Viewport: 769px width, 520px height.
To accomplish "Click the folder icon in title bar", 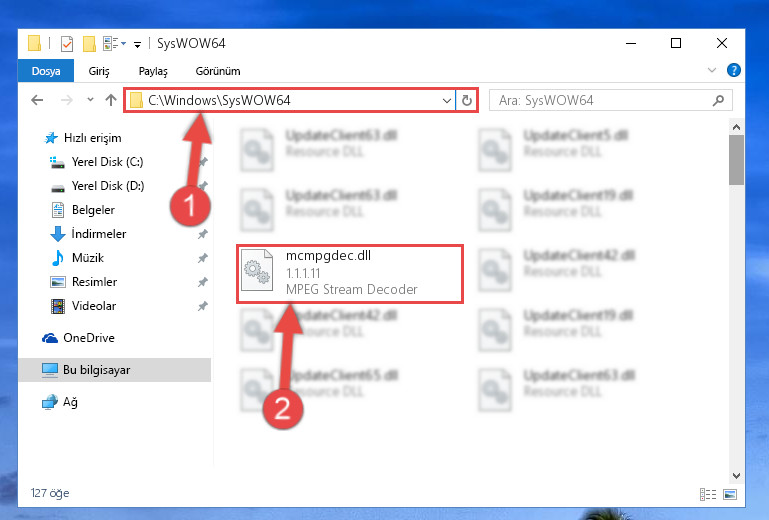I will 34,43.
